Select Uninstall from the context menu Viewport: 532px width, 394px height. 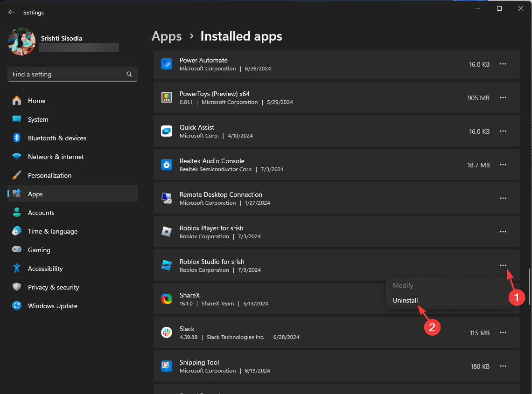pyautogui.click(x=406, y=300)
